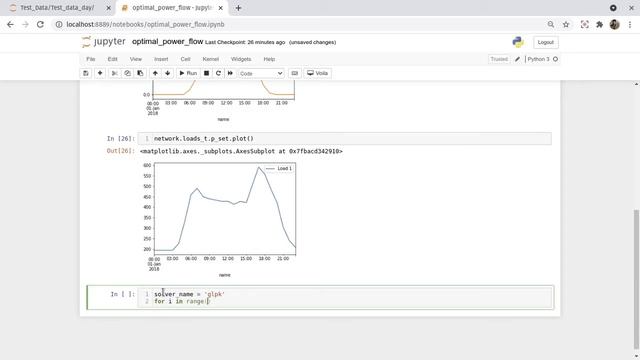Run the selected cell

click(x=188, y=73)
